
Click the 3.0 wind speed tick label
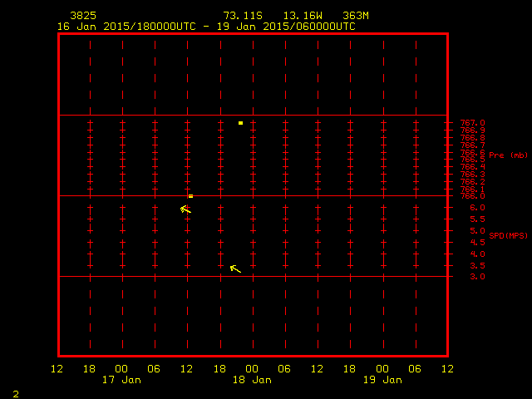coord(477,277)
